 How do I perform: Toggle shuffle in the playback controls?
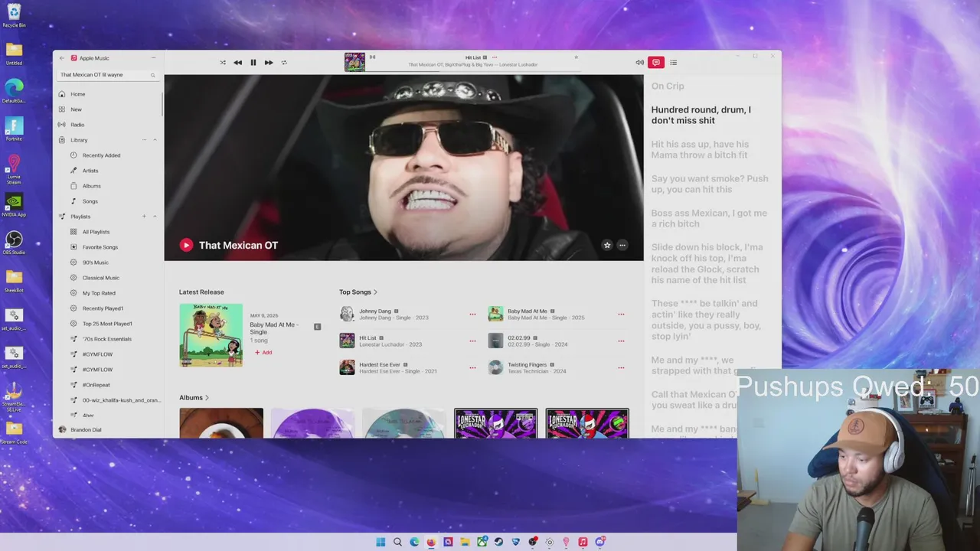click(223, 63)
